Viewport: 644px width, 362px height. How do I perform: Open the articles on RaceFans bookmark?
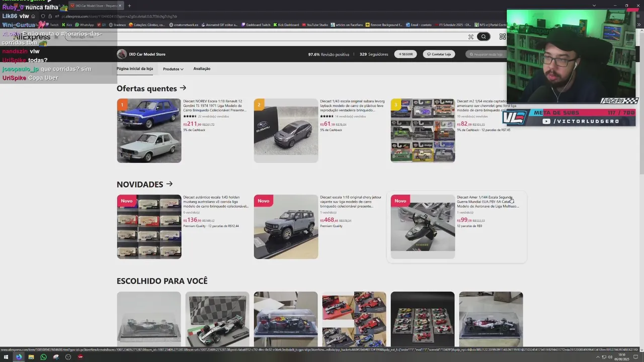pyautogui.click(x=347, y=25)
